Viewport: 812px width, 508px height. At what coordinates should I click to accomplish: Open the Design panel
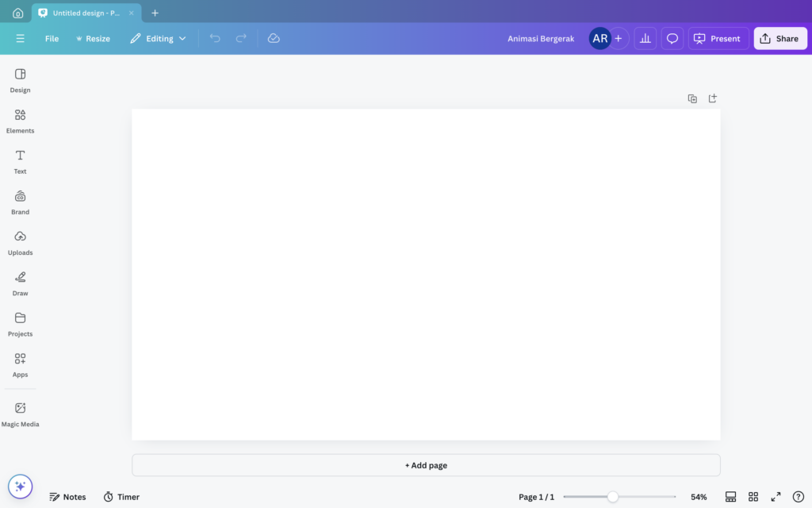[20, 80]
